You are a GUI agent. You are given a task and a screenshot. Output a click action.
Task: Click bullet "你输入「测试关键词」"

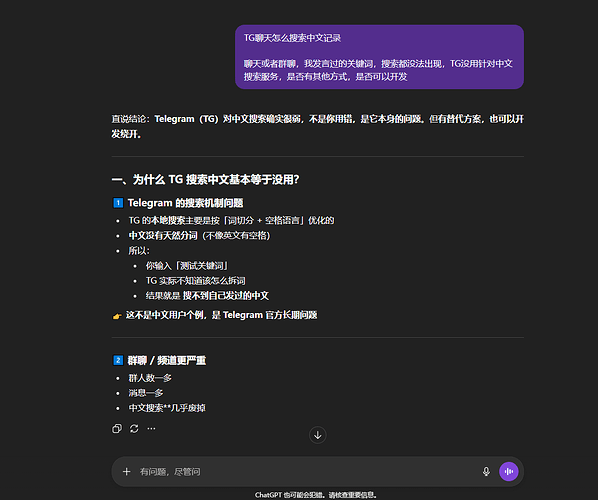click(x=187, y=266)
